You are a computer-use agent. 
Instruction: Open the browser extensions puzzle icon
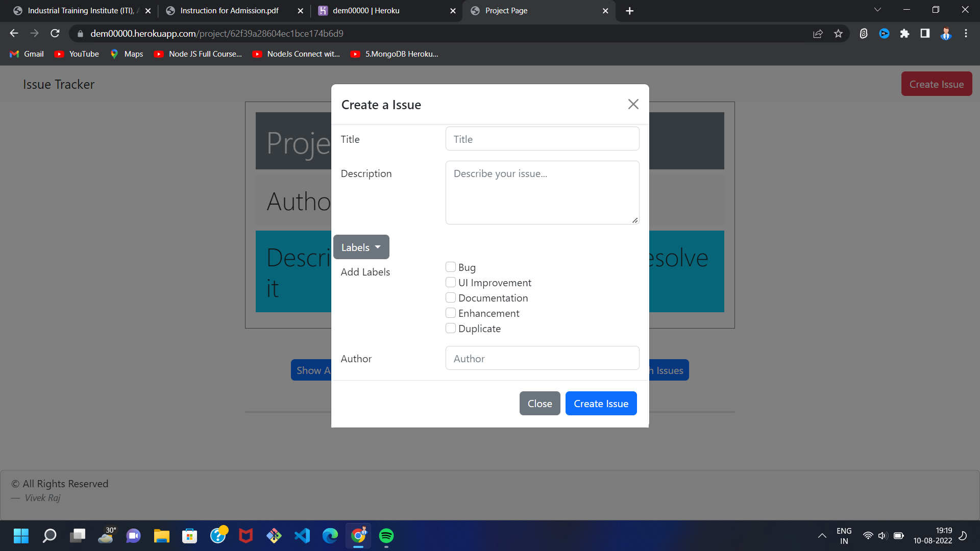tap(905, 33)
